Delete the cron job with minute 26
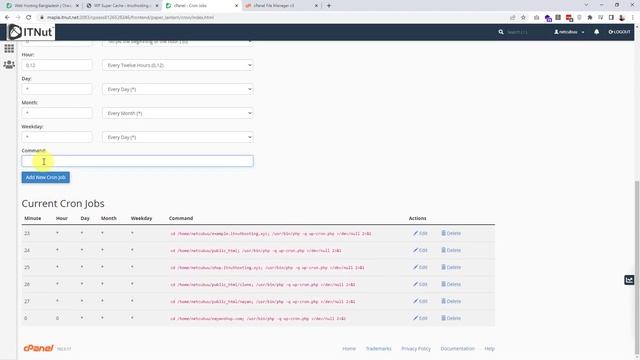 click(451, 284)
